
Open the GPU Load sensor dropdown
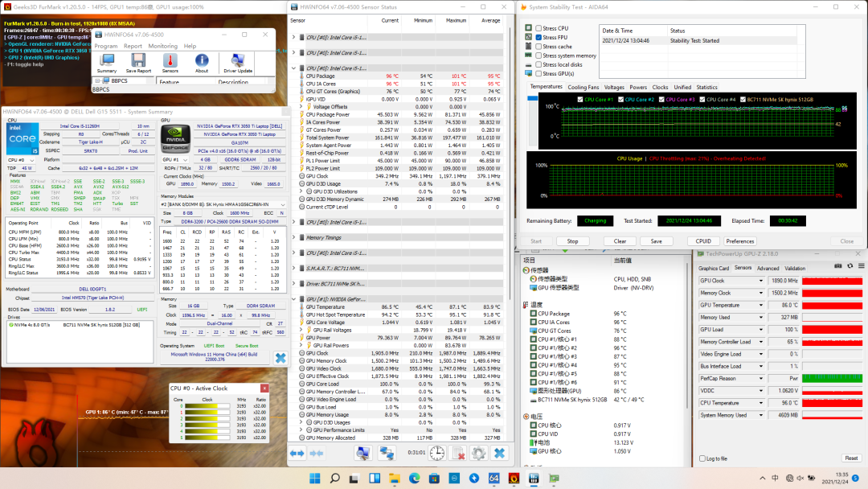(x=760, y=330)
